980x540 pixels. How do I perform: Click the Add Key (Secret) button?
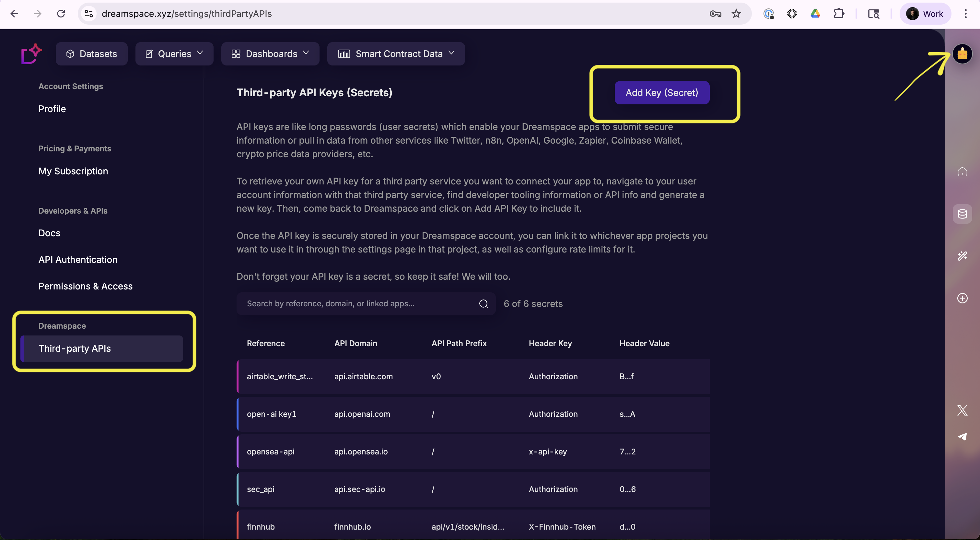(661, 92)
